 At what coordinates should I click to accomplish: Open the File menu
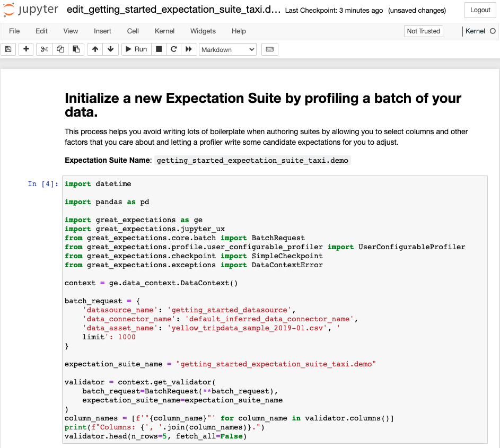tap(14, 31)
